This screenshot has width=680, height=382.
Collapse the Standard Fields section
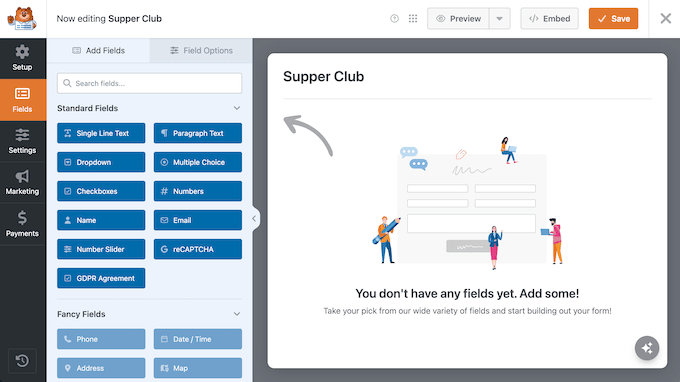point(236,108)
